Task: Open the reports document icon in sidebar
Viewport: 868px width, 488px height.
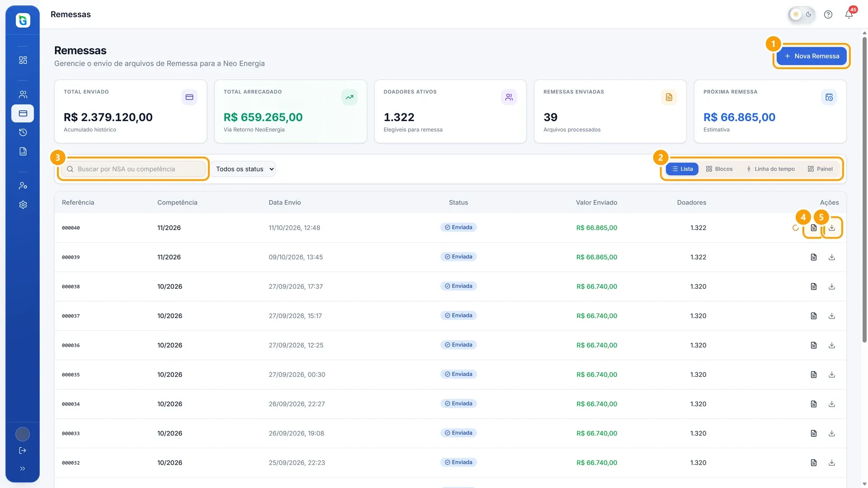Action: (23, 151)
